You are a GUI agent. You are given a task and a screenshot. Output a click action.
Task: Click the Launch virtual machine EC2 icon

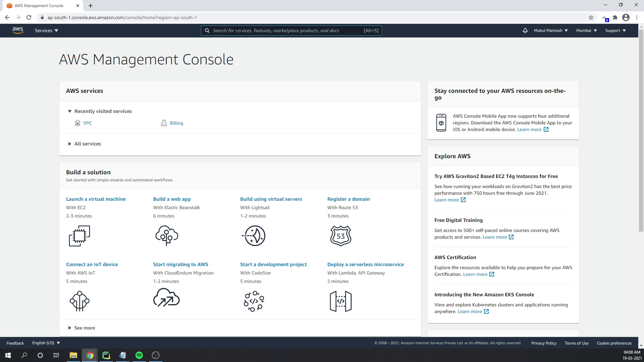[79, 236]
